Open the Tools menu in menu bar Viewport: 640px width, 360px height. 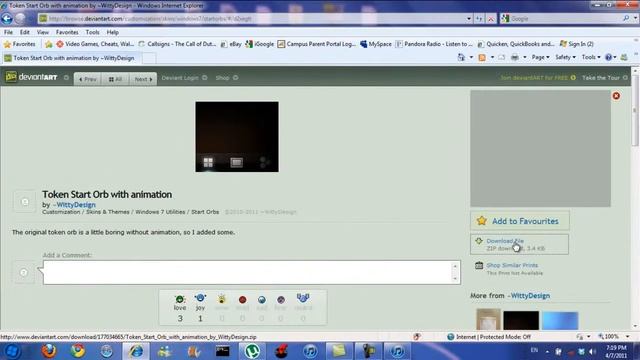[x=92, y=32]
